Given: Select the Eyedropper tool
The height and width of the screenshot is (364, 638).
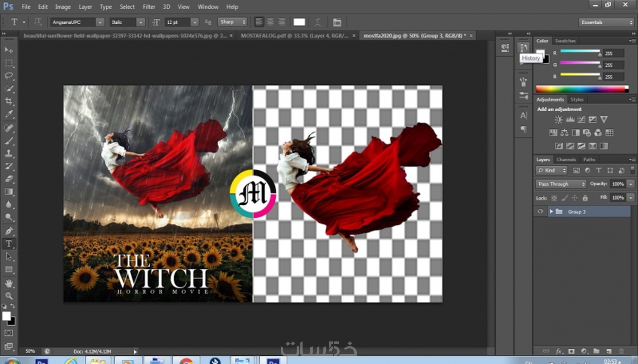Looking at the screenshot, I should [x=9, y=114].
